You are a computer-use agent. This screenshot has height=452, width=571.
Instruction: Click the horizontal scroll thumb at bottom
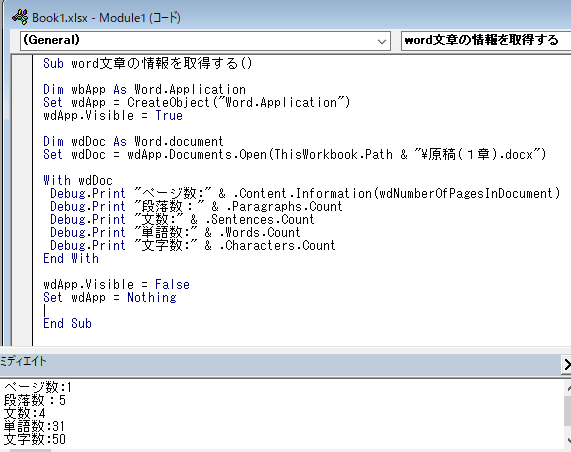tap(31, 450)
